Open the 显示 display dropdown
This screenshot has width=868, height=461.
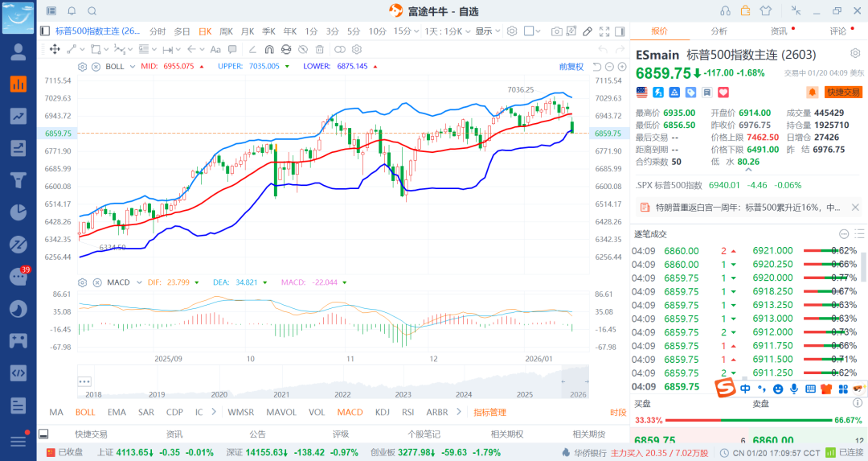tap(487, 31)
